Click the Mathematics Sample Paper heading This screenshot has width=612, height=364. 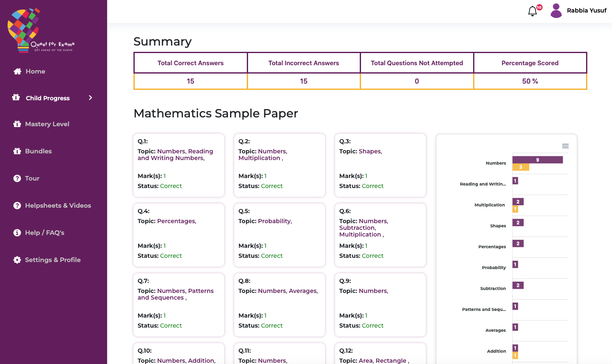click(216, 113)
